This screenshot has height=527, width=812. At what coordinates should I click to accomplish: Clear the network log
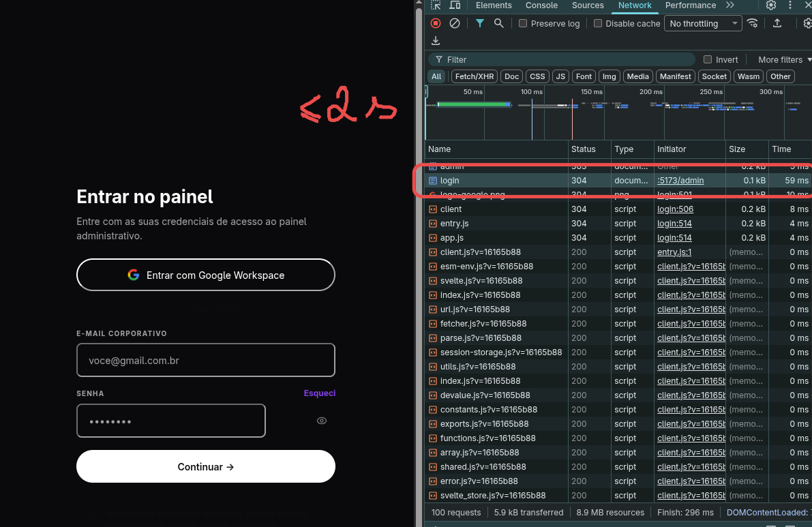tap(455, 23)
